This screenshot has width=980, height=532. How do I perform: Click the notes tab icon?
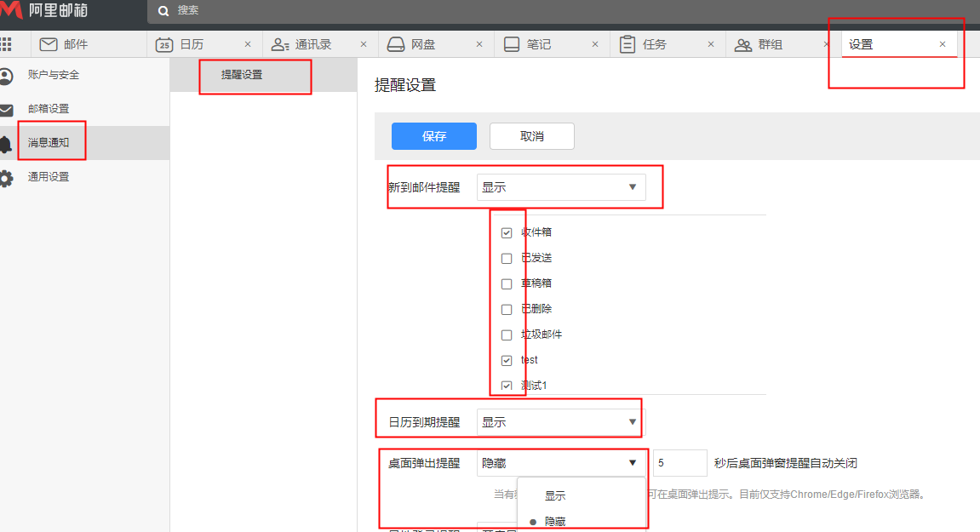point(512,44)
